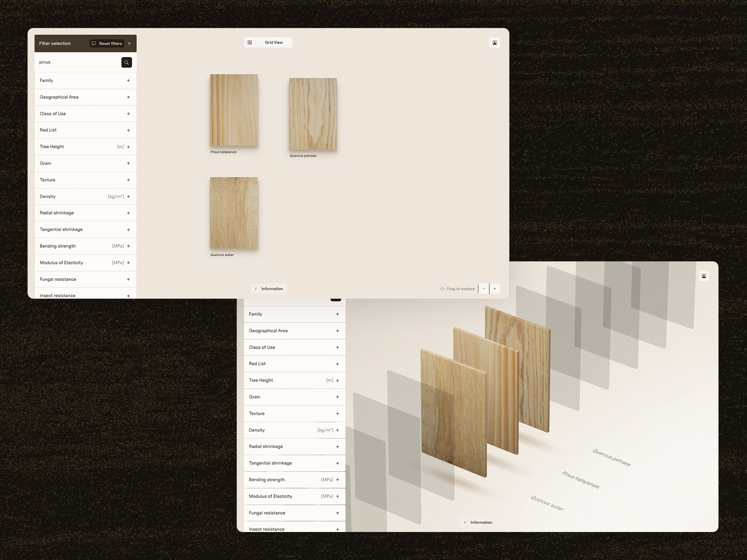Expand Fungal resistance in bottom window
Viewport: 747px width, 560px height.
point(295,513)
